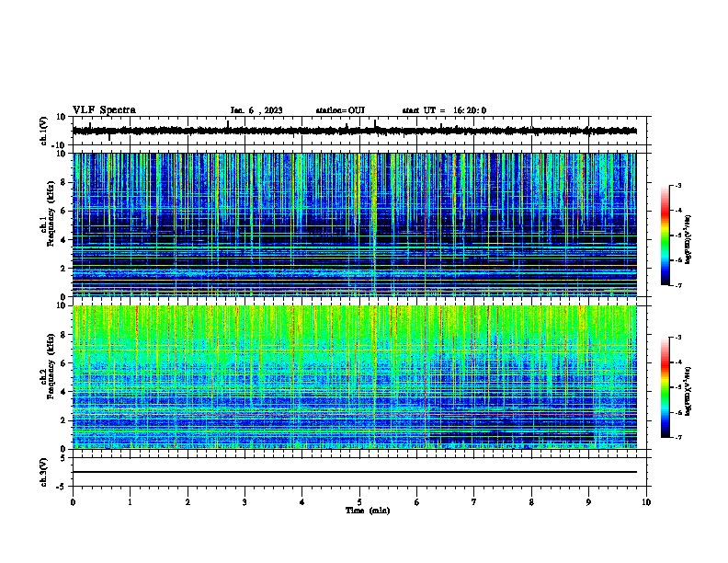Click the "station=OUI" header text
Image resolution: width=728 pixels, height=563 pixels.
coord(340,110)
